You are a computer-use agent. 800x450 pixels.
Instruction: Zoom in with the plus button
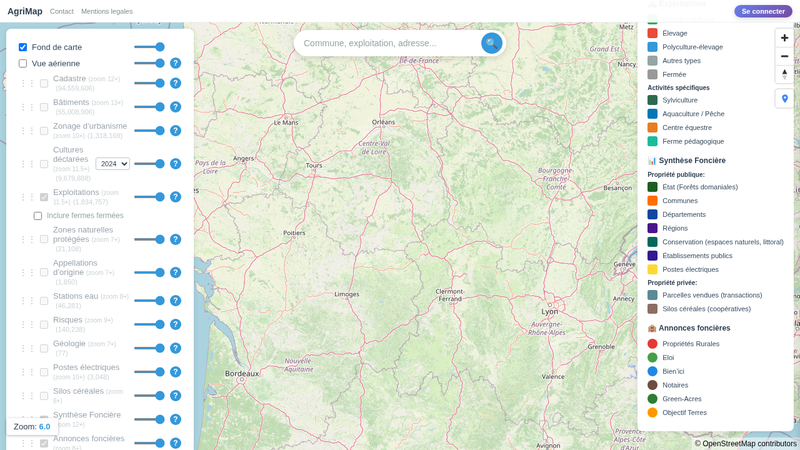click(784, 38)
